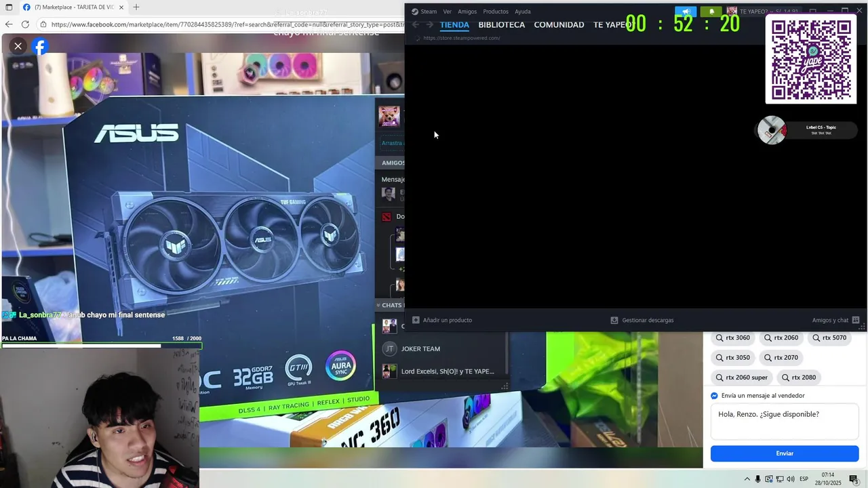Image resolution: width=868 pixels, height=488 pixels.
Task: Reload the Marketplace page
Action: coord(25,24)
